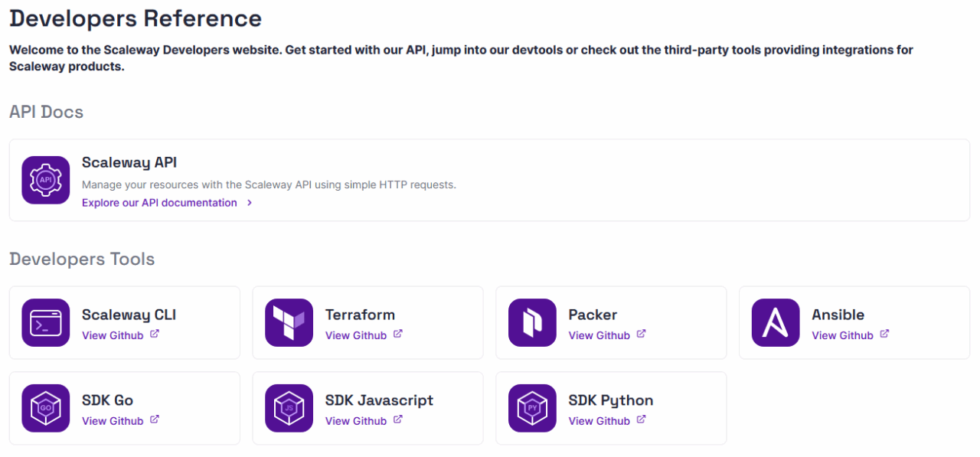Open View Github link under Terraform

coord(356,335)
